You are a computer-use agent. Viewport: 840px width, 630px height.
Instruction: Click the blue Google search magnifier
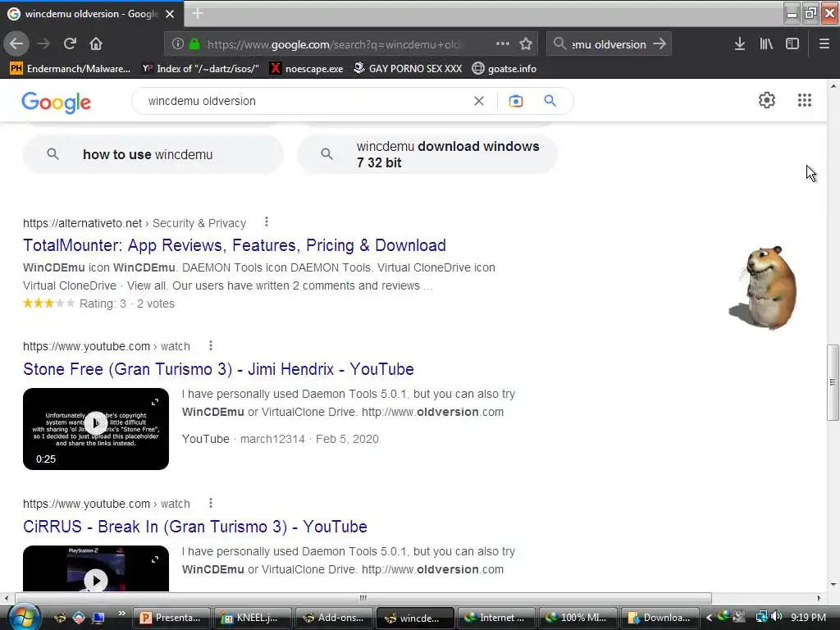[x=550, y=101]
